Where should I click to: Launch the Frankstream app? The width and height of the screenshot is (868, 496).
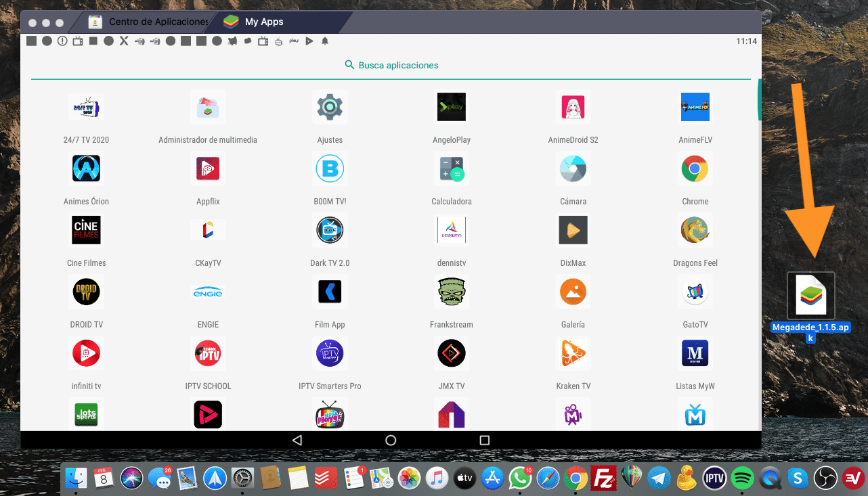(x=452, y=292)
